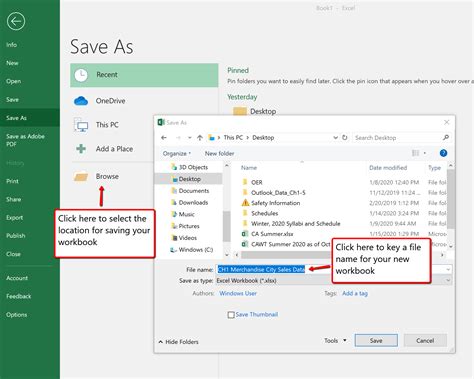Open the Account page
This screenshot has width=474, height=379.
click(17, 278)
